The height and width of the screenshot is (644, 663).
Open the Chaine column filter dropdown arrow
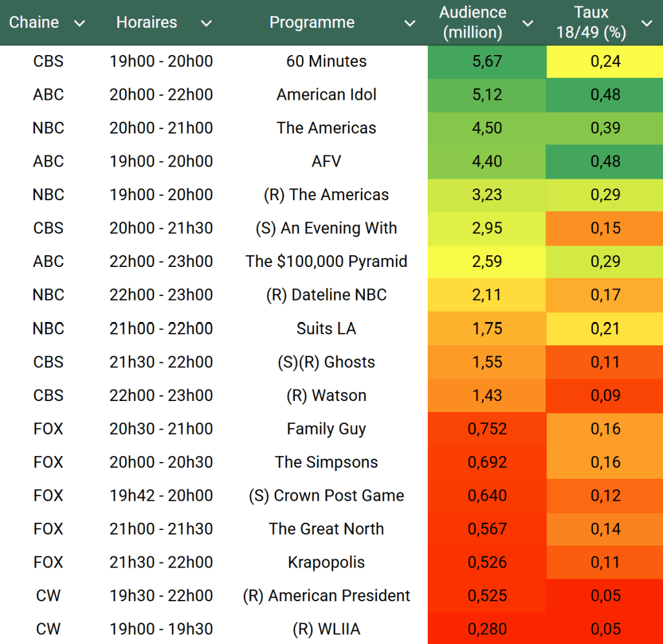79,23
